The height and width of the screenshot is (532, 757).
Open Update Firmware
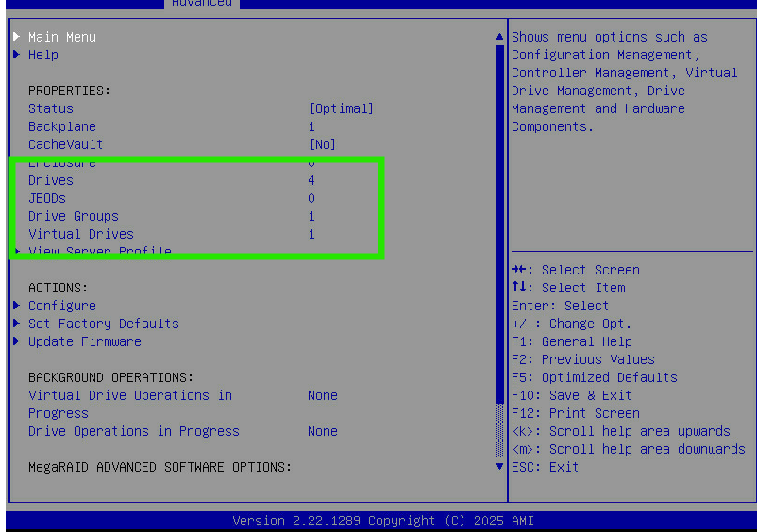85,341
